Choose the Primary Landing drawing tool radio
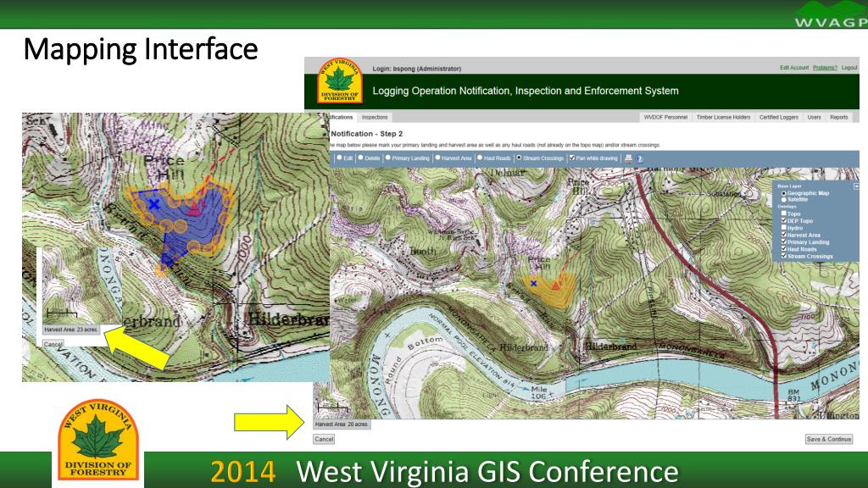The image size is (868, 488). (388, 158)
